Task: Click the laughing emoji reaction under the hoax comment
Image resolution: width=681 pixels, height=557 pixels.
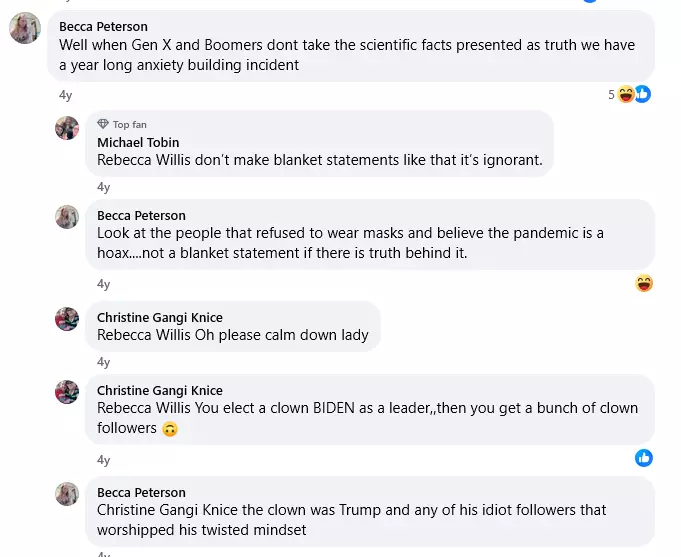Action: tap(644, 283)
